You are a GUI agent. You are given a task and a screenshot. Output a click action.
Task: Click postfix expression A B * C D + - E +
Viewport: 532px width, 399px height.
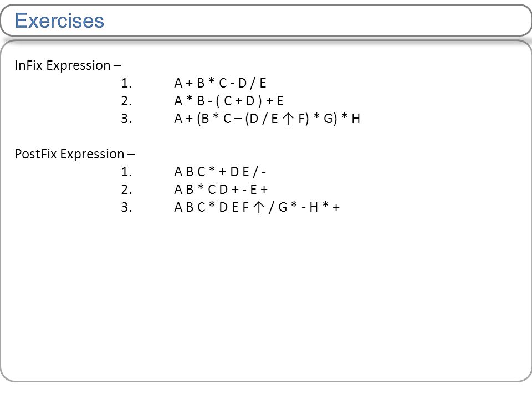(221, 190)
